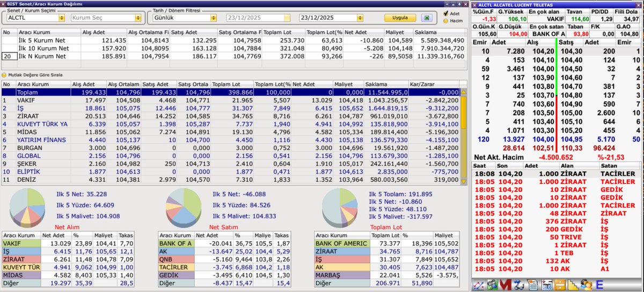Click the Net Alım pie chart
The image size is (644, 292).
(x=27, y=207)
